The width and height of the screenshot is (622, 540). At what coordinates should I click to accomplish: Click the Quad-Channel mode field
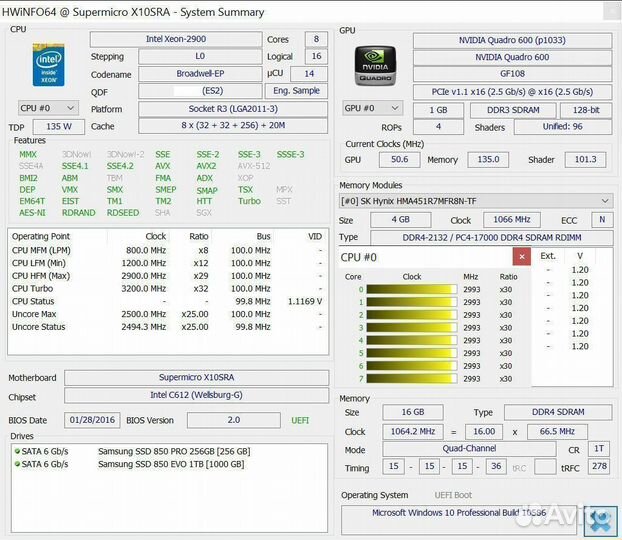click(469, 449)
